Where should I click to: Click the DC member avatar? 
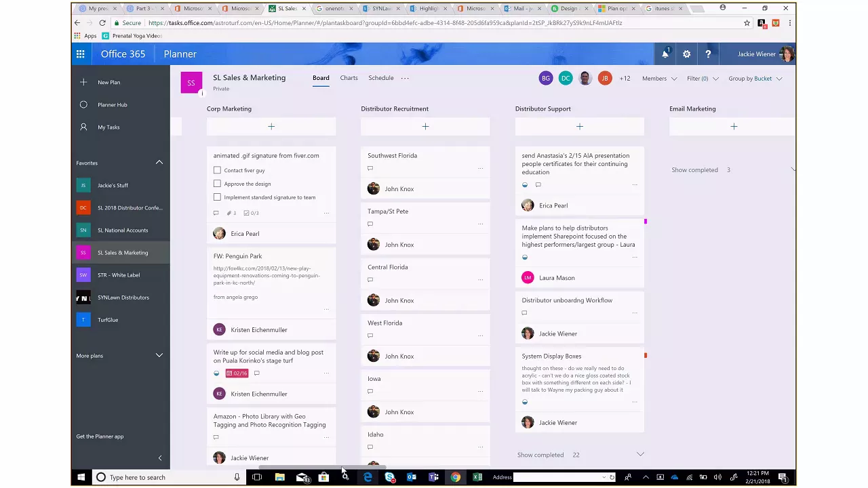566,79
